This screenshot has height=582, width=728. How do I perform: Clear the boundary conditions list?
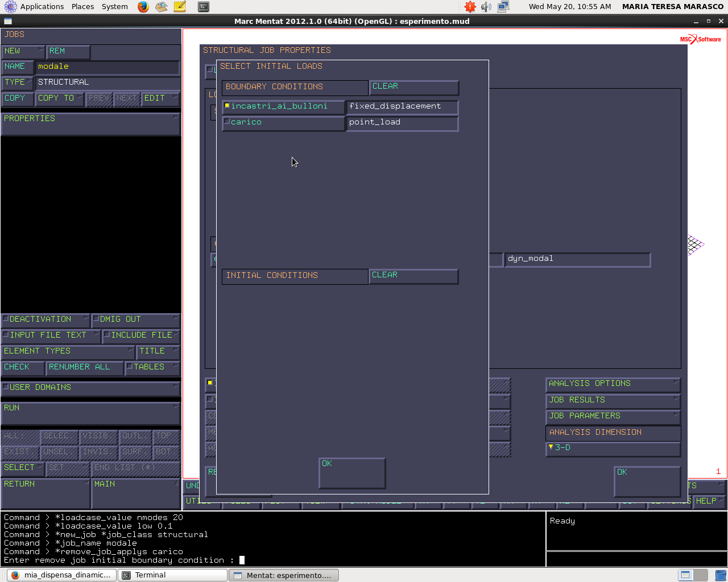[x=413, y=88]
